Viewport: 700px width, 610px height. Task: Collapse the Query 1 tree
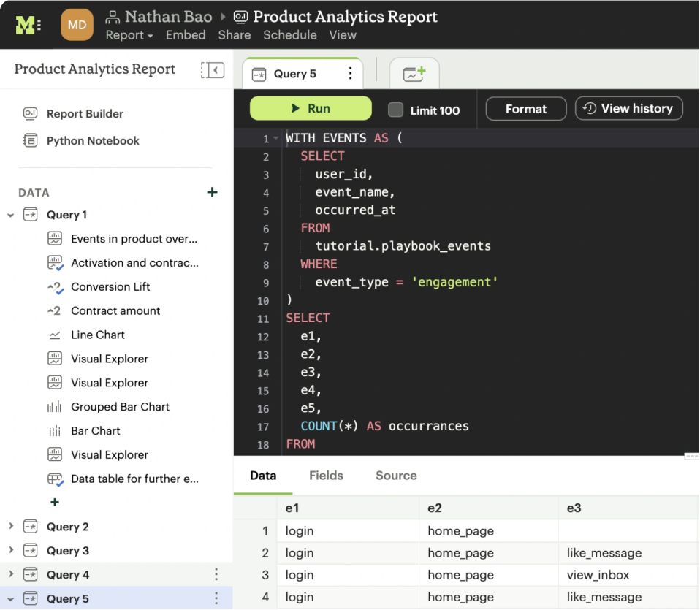click(x=10, y=214)
